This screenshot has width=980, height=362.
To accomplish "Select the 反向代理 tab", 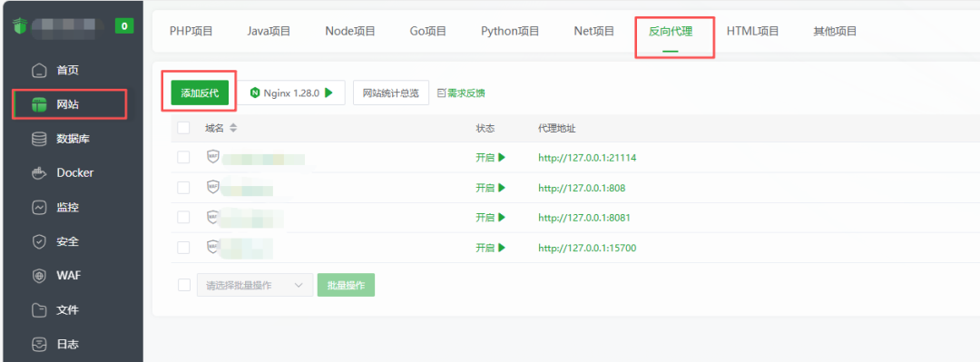I will coord(671,31).
